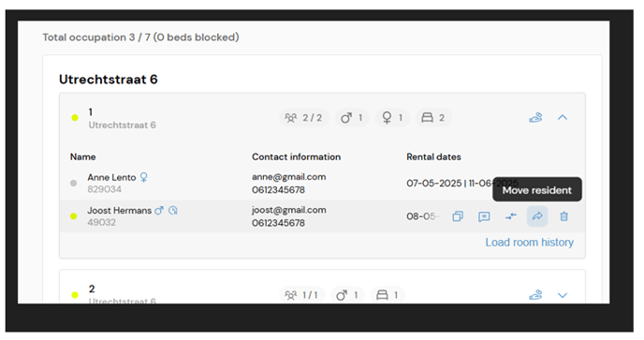Click the Utrechtstraat 6 heading
Image resolution: width=644 pixels, height=340 pixels.
(x=108, y=80)
